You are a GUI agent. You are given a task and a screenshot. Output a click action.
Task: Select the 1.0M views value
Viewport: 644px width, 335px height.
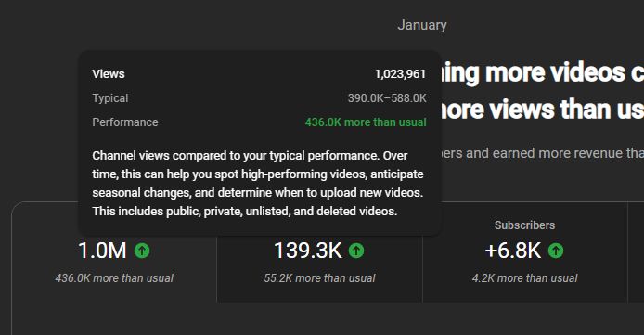point(102,251)
